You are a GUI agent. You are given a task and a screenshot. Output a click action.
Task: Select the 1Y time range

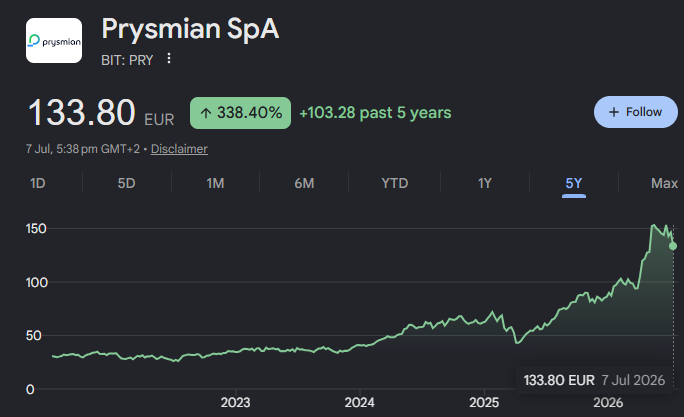pyautogui.click(x=485, y=183)
